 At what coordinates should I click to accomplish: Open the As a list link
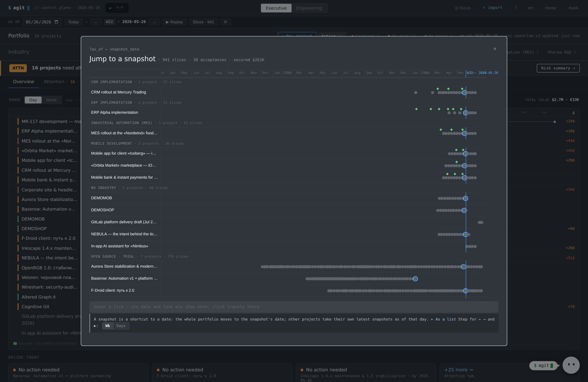[444, 319]
